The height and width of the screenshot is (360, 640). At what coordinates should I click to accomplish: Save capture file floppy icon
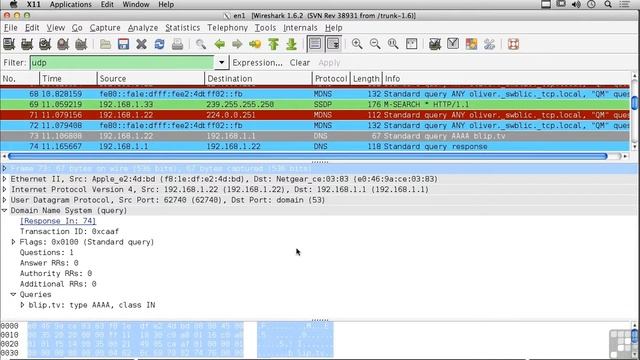(123, 44)
